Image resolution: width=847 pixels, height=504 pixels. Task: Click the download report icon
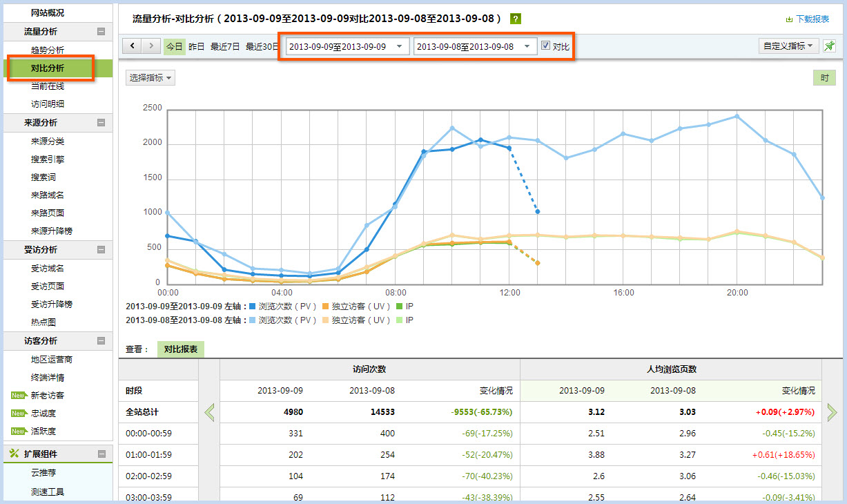click(789, 19)
